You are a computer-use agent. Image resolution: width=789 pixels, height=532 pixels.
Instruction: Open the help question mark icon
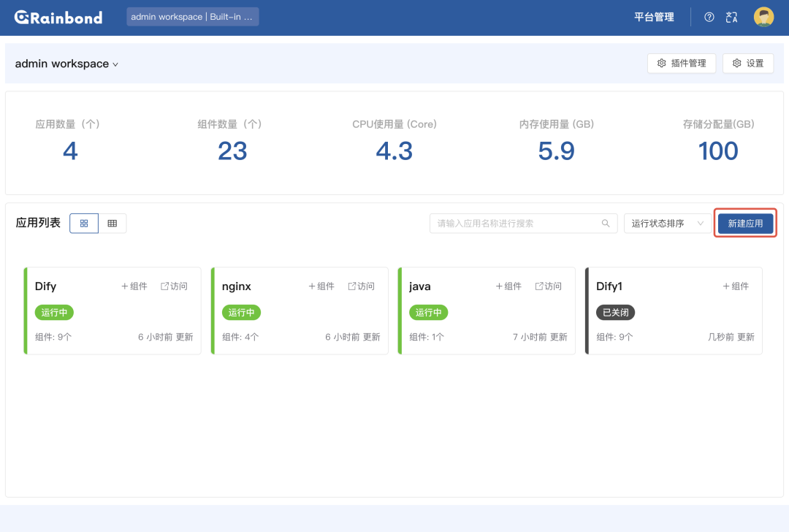pos(709,17)
